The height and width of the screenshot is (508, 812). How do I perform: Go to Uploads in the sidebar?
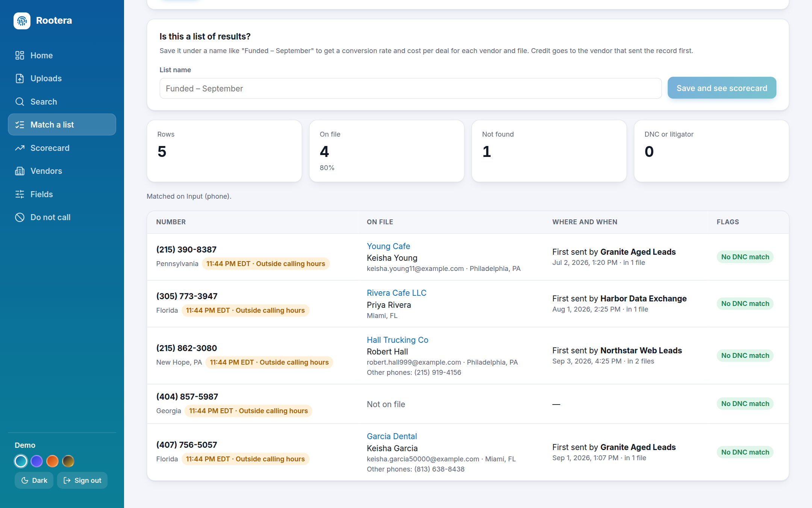(62, 78)
